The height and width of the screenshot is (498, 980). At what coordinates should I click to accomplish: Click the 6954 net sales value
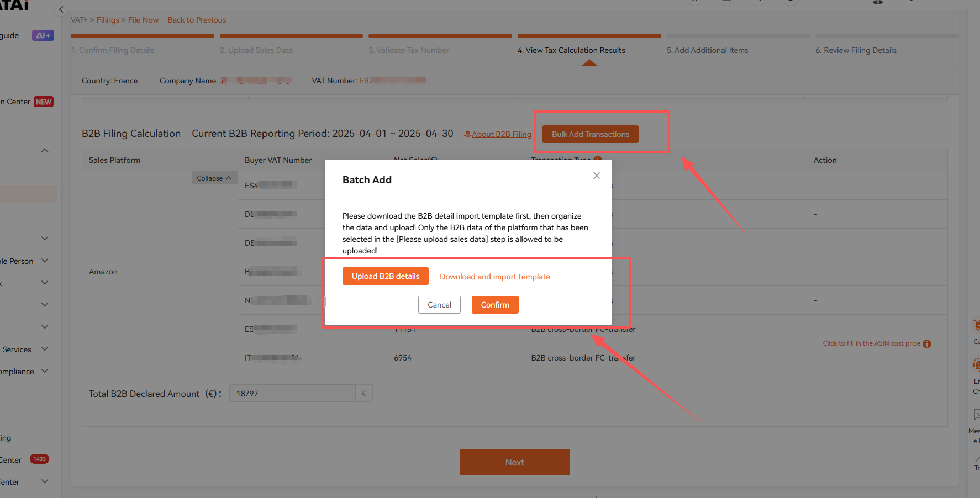click(403, 358)
